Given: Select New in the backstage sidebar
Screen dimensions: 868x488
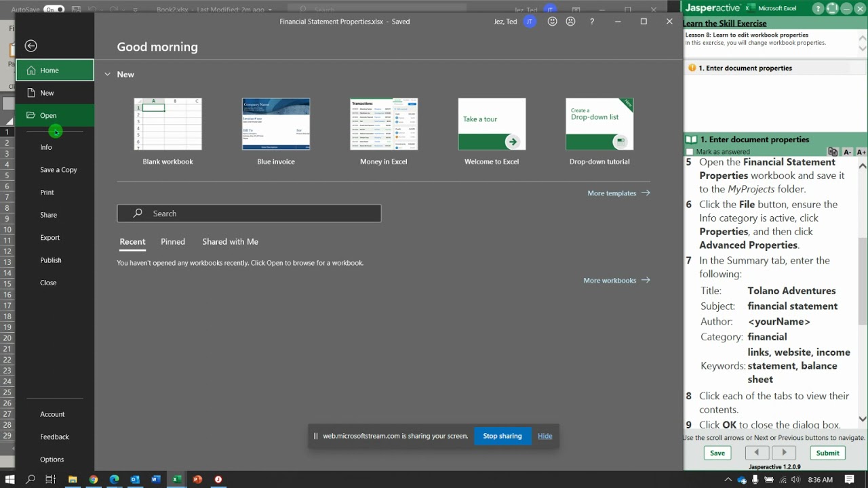Looking at the screenshot, I should pyautogui.click(x=55, y=93).
